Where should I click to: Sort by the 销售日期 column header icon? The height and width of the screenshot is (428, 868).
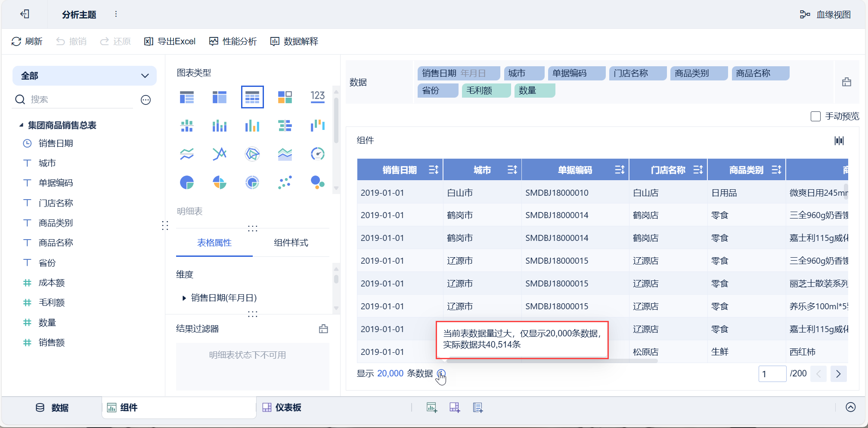pyautogui.click(x=434, y=170)
